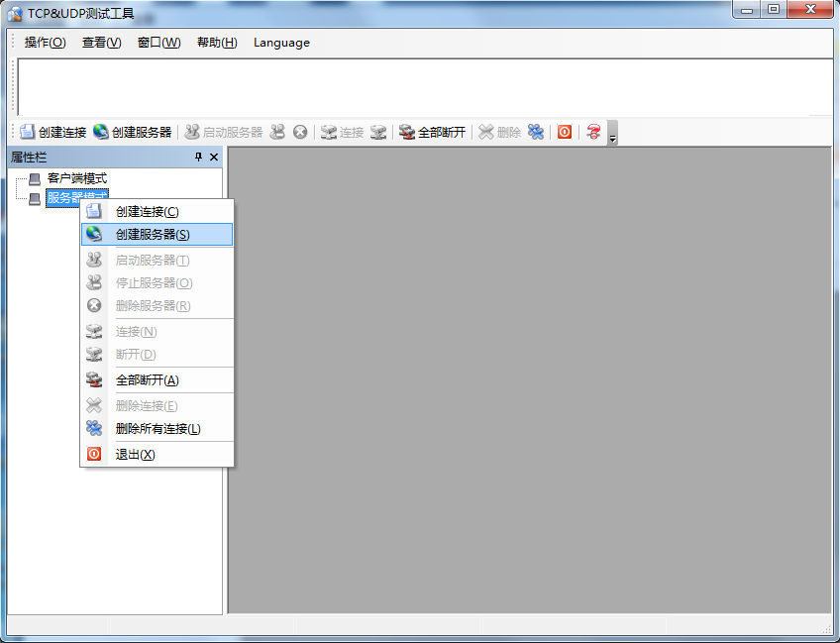This screenshot has height=643, width=840.
Task: Click the greyed 删除 toolbar button
Action: [x=499, y=132]
